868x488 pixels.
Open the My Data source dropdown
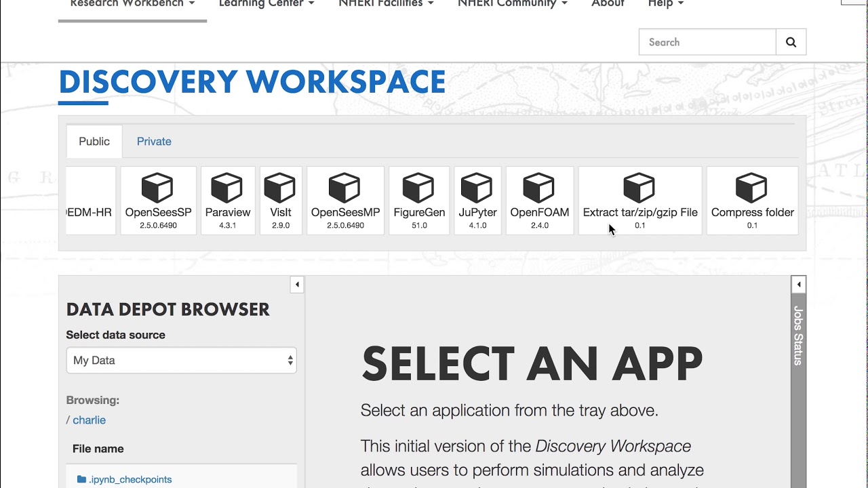coord(181,361)
